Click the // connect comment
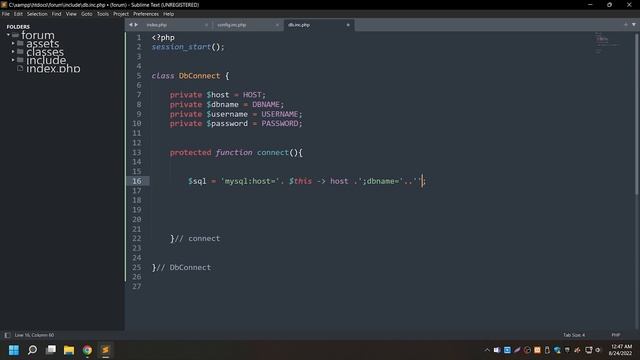This screenshot has height=360, width=640. [197, 238]
